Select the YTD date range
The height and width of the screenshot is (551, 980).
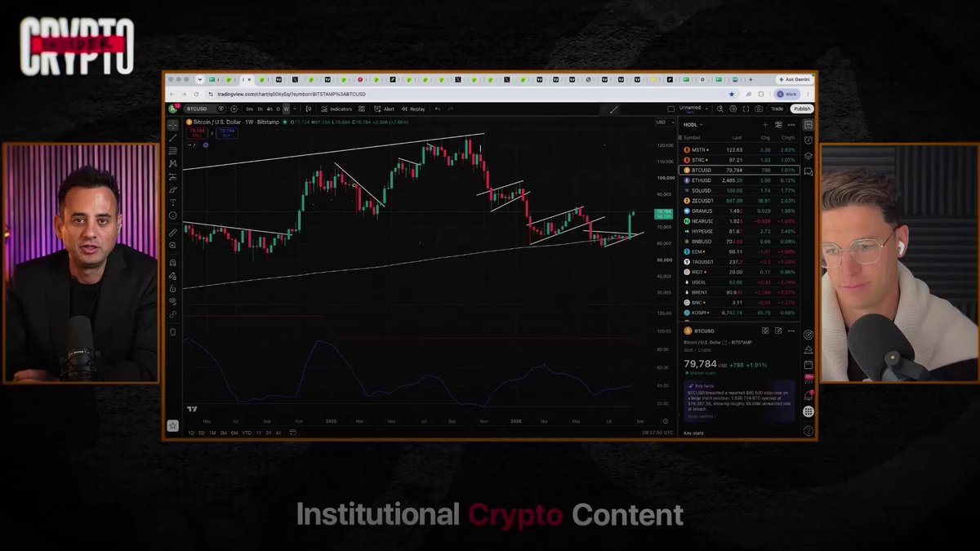click(x=247, y=433)
